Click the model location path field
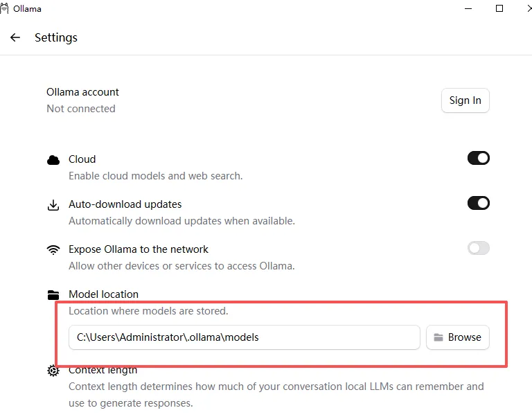 (244, 337)
